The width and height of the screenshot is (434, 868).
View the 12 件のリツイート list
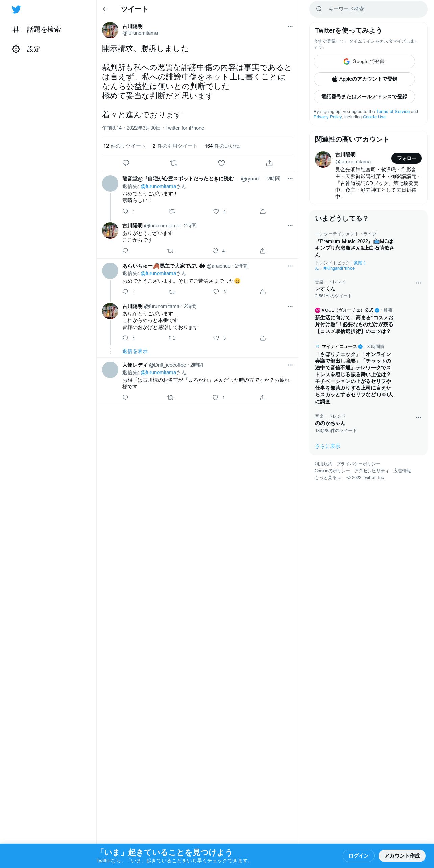pyautogui.click(x=124, y=146)
